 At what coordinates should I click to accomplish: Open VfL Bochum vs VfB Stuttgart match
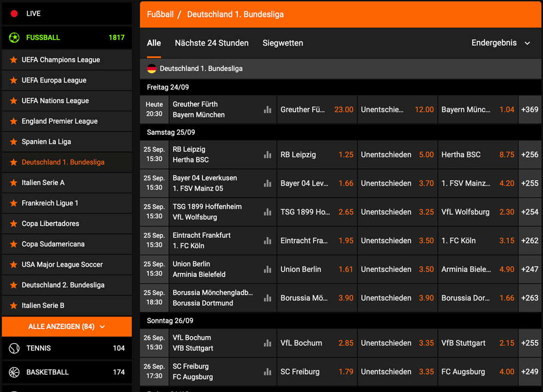click(x=193, y=343)
